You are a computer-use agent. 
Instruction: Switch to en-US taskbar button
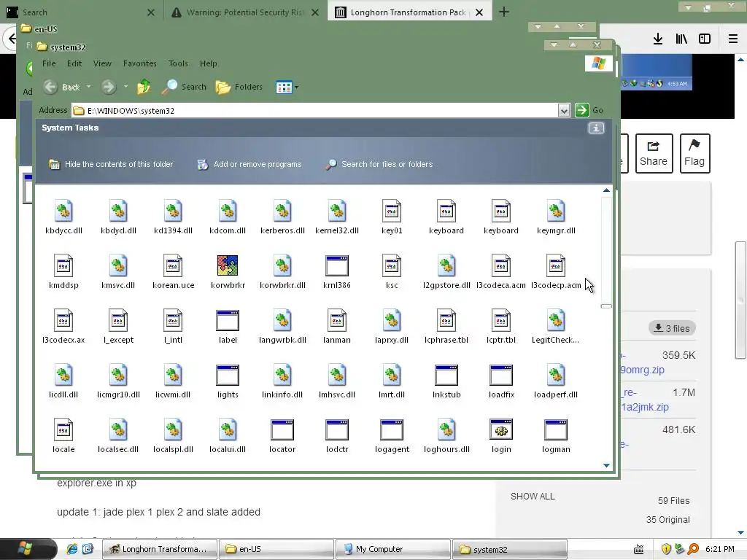coord(276,549)
